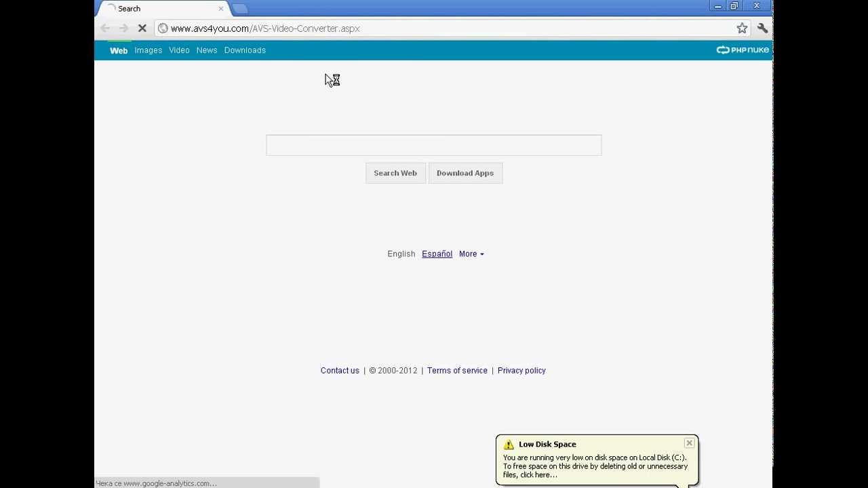Open the Terms of service link
The image size is (868, 488).
457,371
